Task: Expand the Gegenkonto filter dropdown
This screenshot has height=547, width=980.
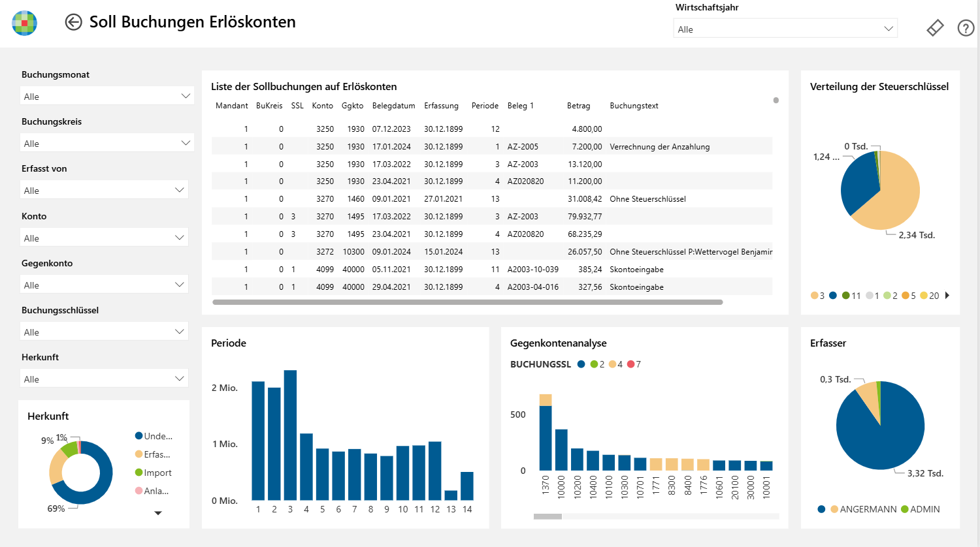Action: click(x=105, y=285)
